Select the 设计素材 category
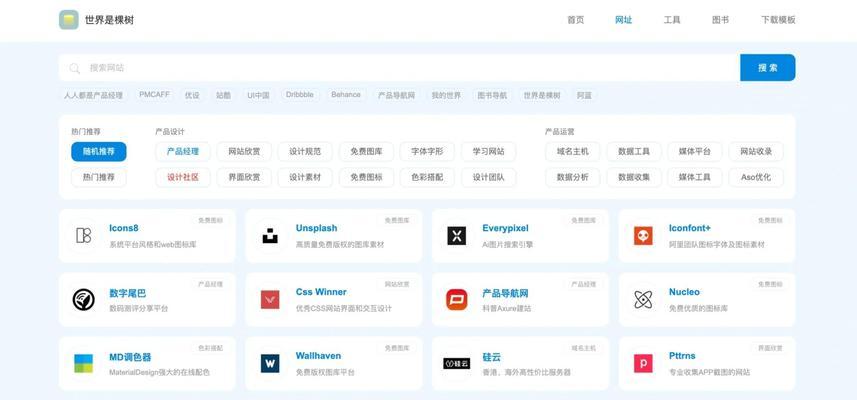The height and width of the screenshot is (400, 857). pos(305,177)
